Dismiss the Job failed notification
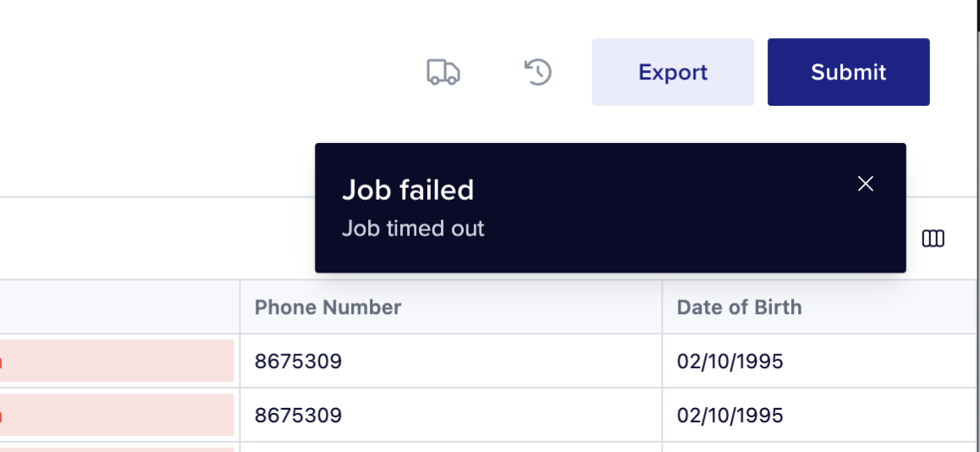Screen dimensions: 980x452 click(865, 183)
